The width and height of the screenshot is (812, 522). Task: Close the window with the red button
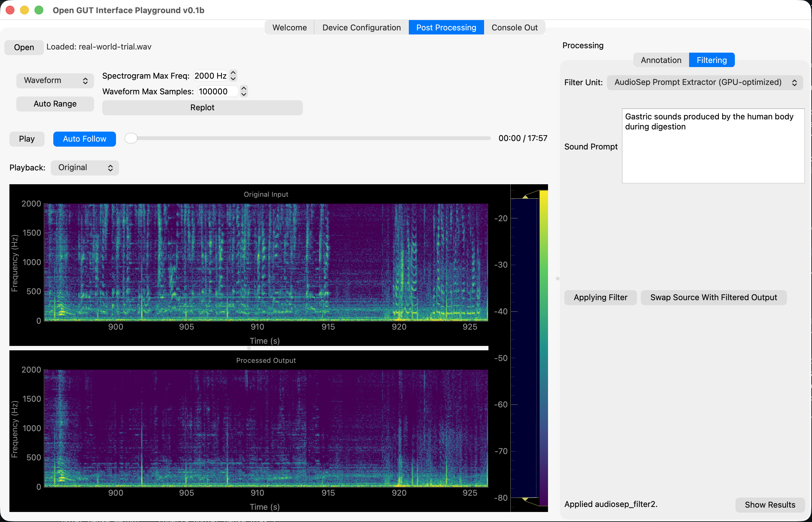coord(10,10)
